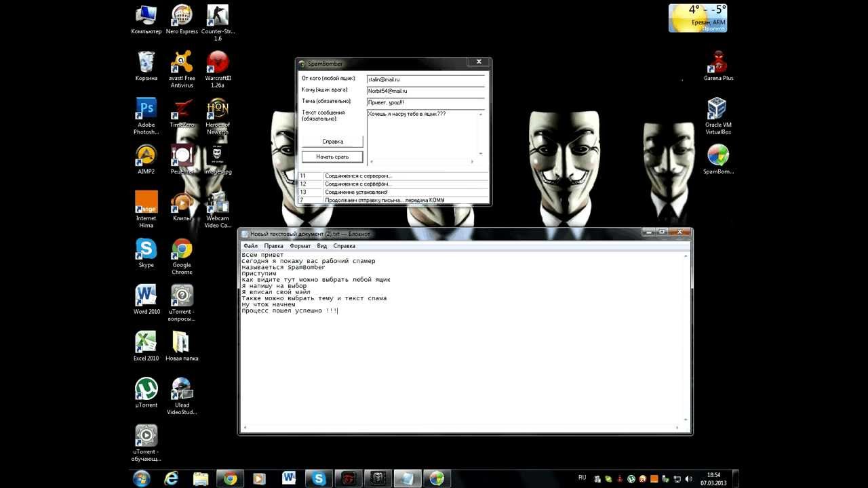Click the Word icon in the taskbar
The height and width of the screenshot is (488, 868).
(290, 479)
